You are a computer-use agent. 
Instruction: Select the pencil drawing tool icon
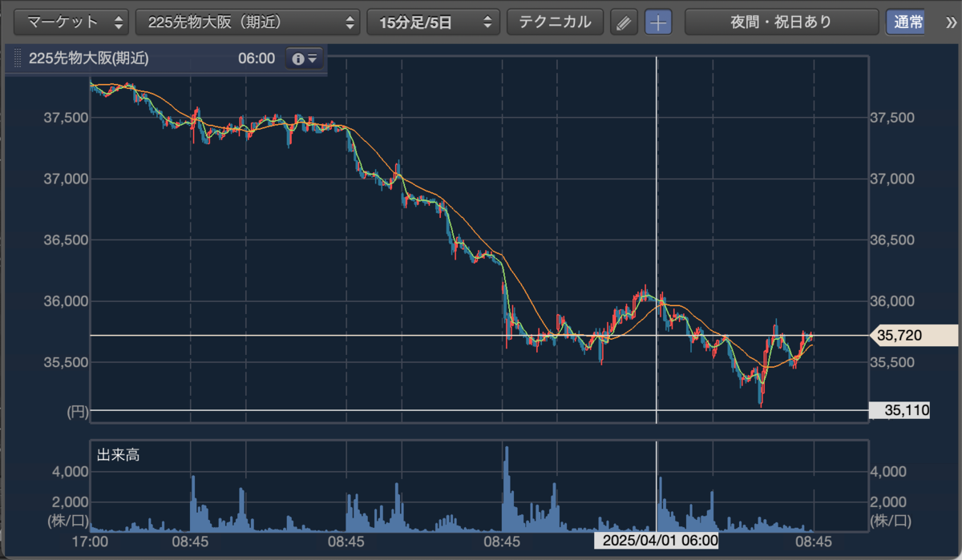(623, 22)
